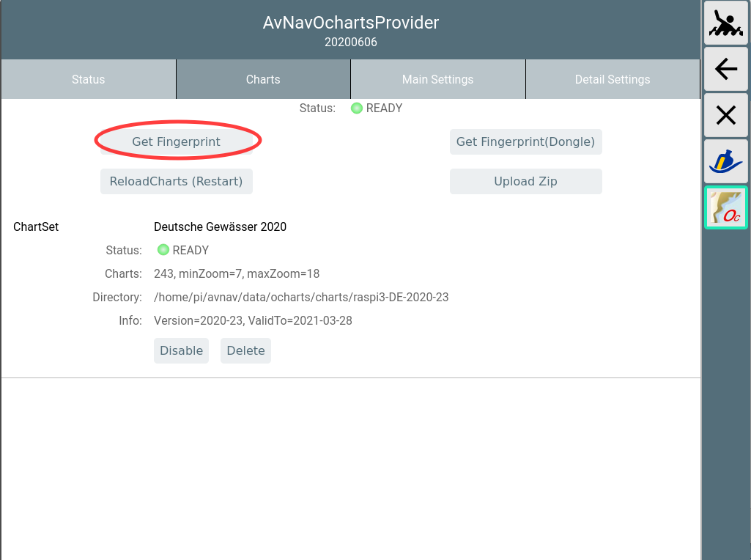Click the Deutsche Gewässer 2020 name
This screenshot has width=751, height=560.
(x=221, y=226)
